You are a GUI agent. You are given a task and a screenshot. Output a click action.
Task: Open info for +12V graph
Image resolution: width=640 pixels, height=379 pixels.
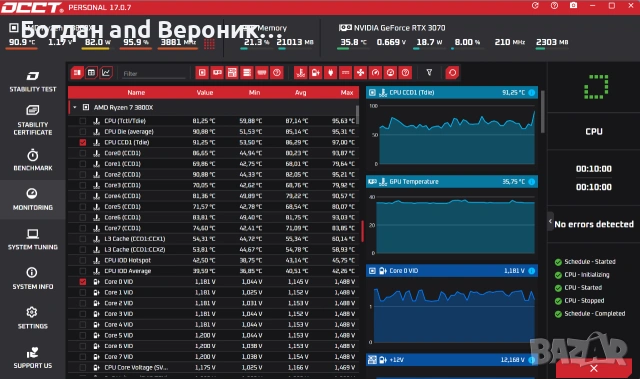[x=531, y=360]
